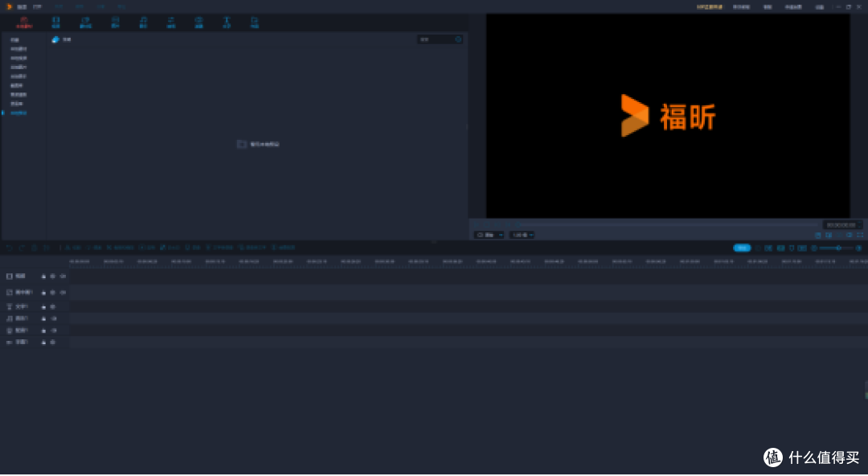The image size is (868, 476).
Task: Click the first timestamp on the timeline ruler
Action: 79,261
